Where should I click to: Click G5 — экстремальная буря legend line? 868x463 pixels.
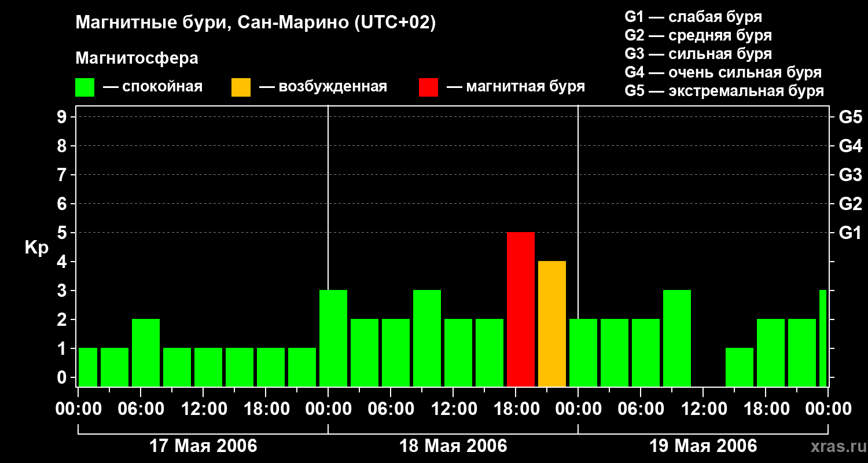click(x=724, y=91)
